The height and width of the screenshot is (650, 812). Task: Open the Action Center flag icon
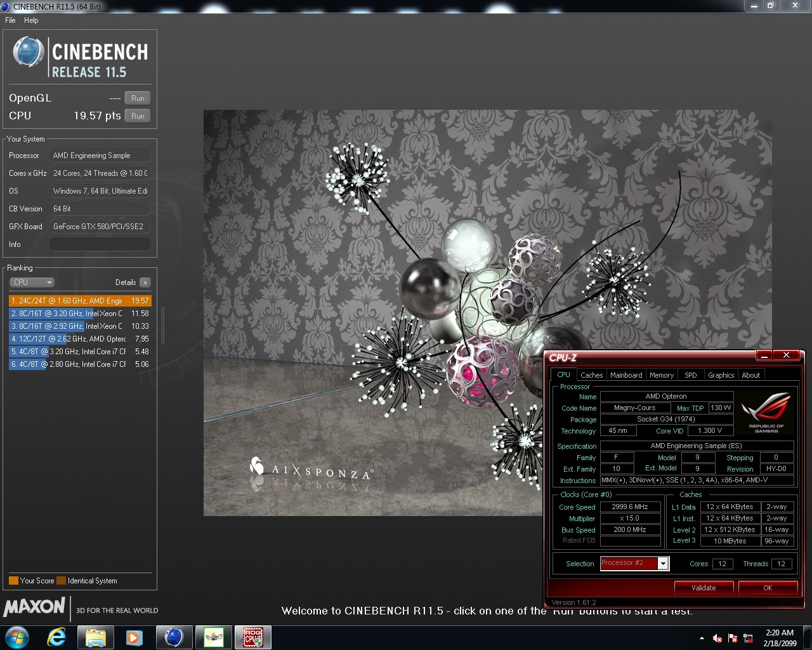(733, 638)
